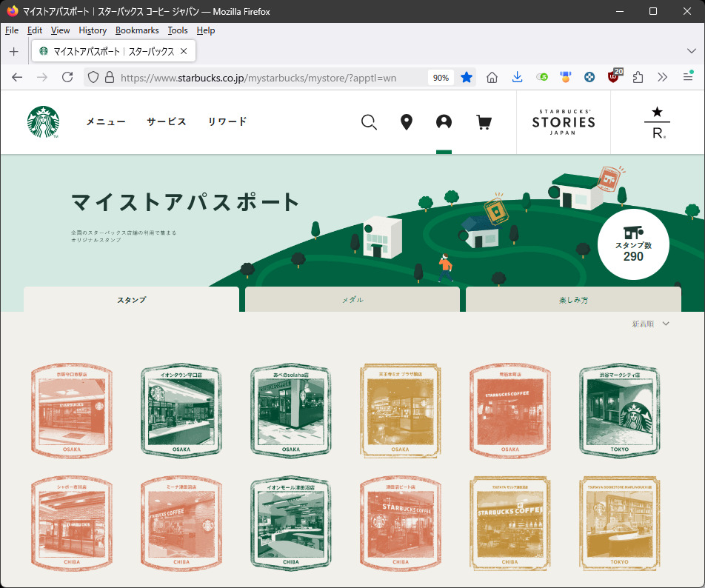The width and height of the screenshot is (705, 588).
Task: Click the メニュー navigation link
Action: 106,122
